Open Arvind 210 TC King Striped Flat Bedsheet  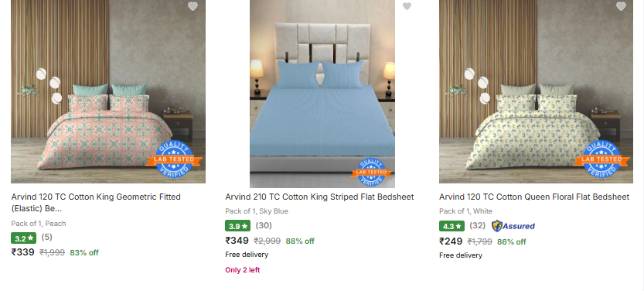click(x=319, y=197)
